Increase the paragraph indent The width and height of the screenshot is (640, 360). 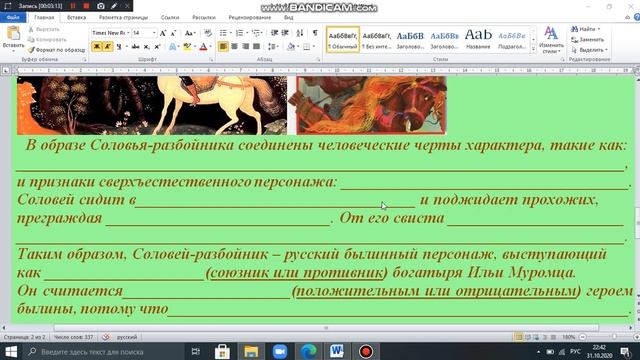tap(285, 33)
